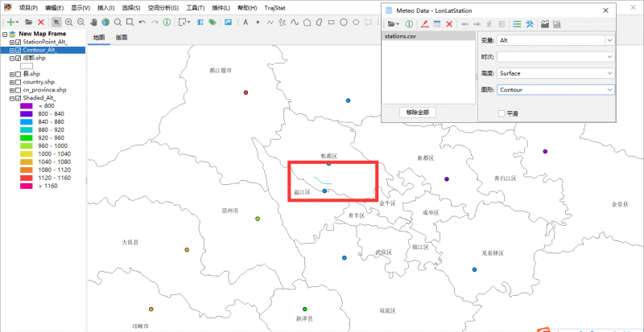Uncheck the StationPoint_Alt_ layer visibility

point(19,42)
